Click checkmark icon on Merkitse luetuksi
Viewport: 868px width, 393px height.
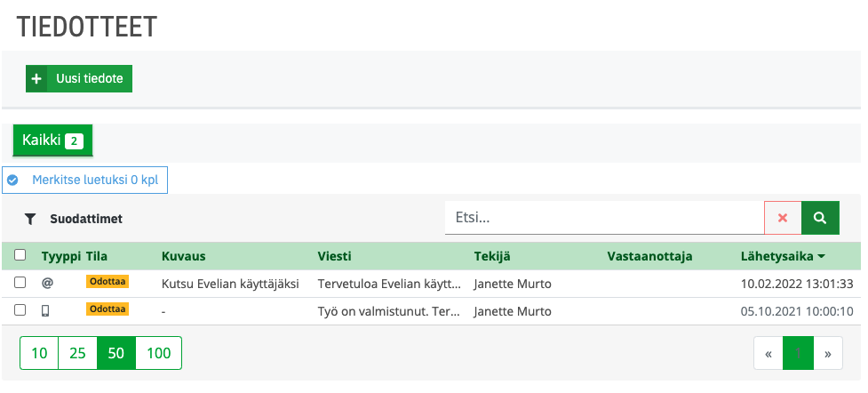(x=13, y=180)
